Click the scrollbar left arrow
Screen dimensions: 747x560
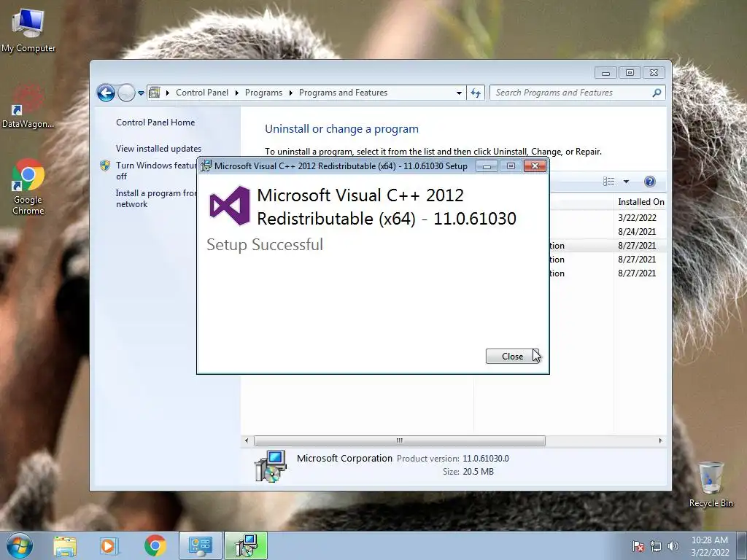(x=247, y=440)
